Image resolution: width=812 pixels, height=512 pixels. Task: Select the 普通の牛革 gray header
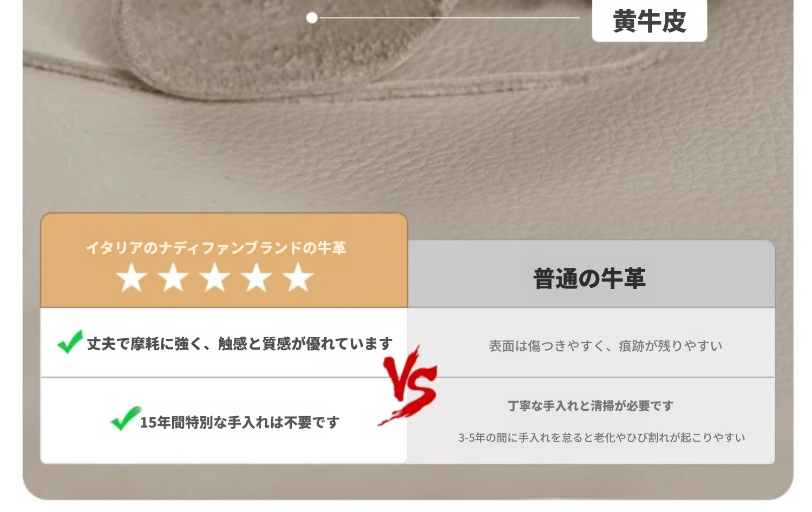(x=591, y=274)
